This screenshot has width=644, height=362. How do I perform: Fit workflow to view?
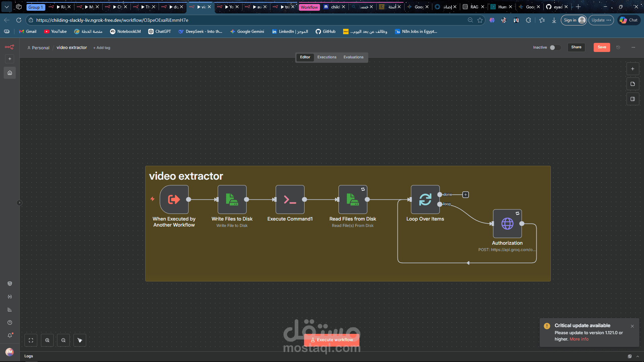tap(31, 340)
